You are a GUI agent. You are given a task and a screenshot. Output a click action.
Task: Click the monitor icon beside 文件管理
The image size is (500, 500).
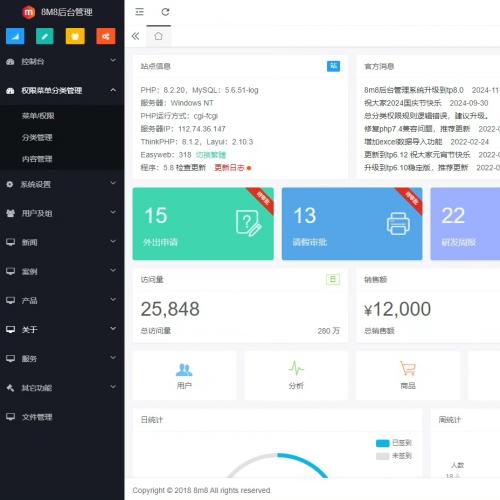coord(11,417)
